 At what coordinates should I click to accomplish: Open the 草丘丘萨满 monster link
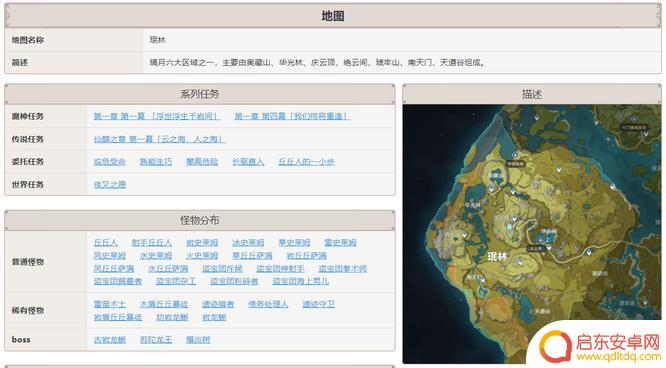tap(252, 255)
